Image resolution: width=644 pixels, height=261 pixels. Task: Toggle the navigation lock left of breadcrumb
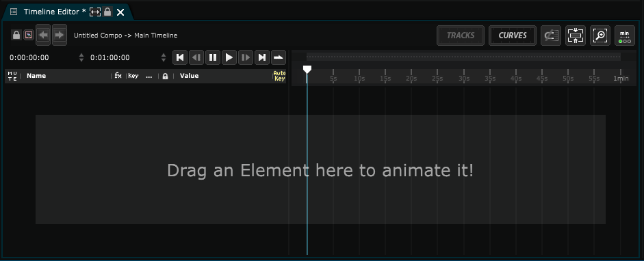(x=16, y=36)
